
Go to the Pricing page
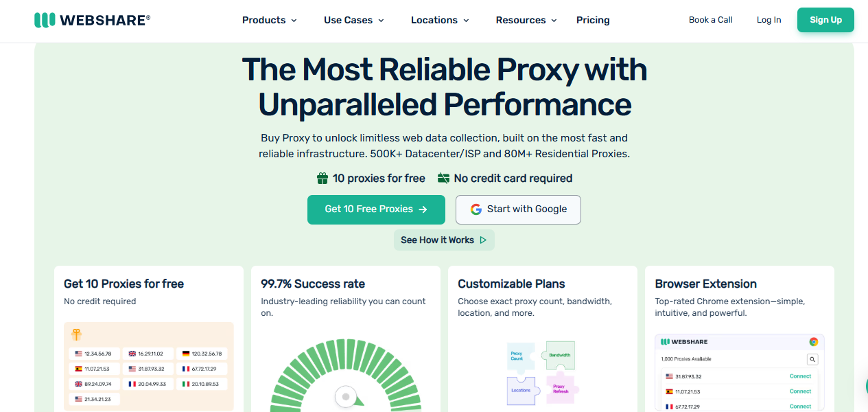click(x=593, y=20)
